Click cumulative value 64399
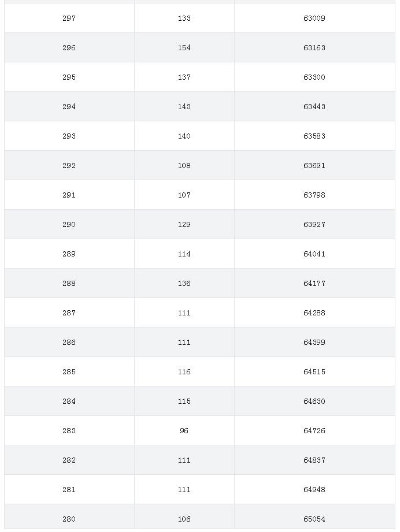Image resolution: width=400 pixels, height=532 pixels. coord(314,343)
